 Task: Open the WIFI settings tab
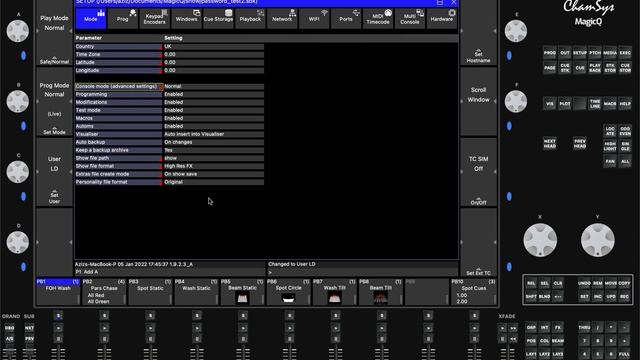[x=313, y=18]
